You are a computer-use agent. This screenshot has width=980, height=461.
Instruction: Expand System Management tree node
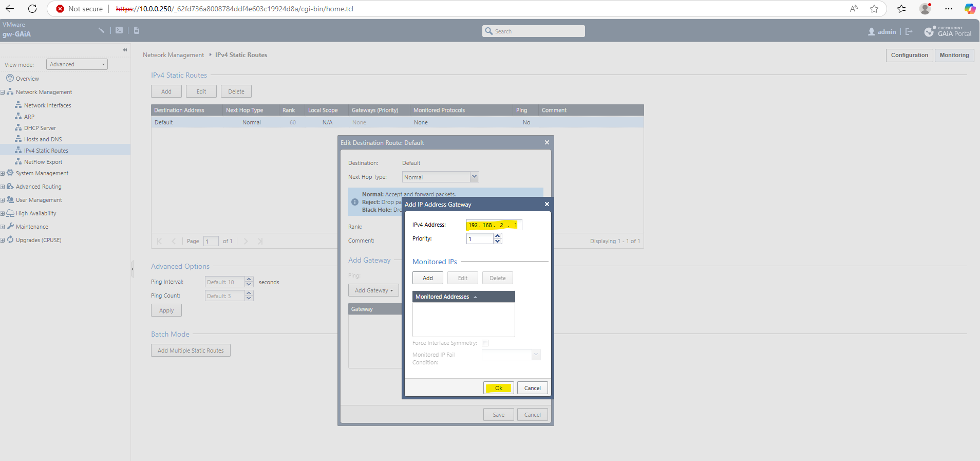coord(3,173)
